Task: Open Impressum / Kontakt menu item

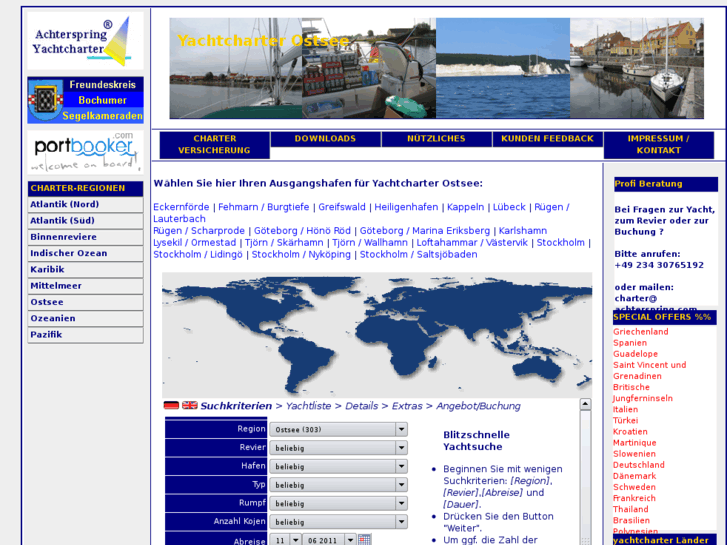Action: (658, 145)
